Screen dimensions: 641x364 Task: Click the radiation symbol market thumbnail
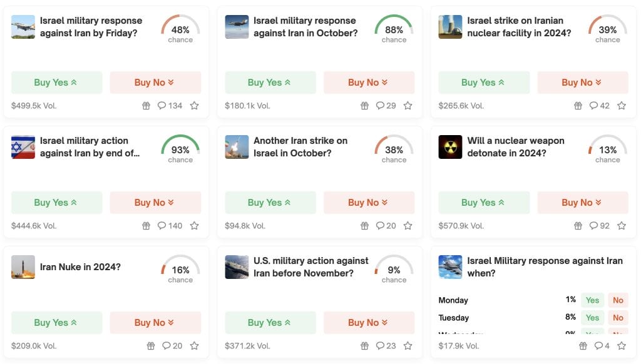(450, 147)
